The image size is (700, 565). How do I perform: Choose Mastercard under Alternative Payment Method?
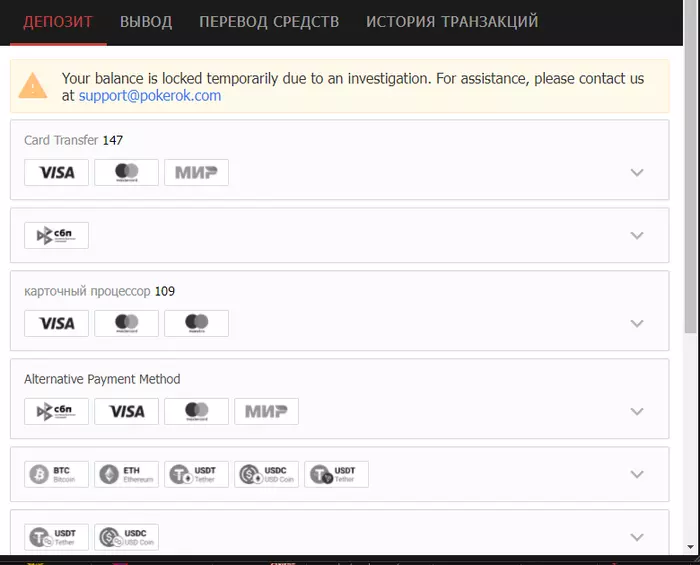pyautogui.click(x=196, y=411)
